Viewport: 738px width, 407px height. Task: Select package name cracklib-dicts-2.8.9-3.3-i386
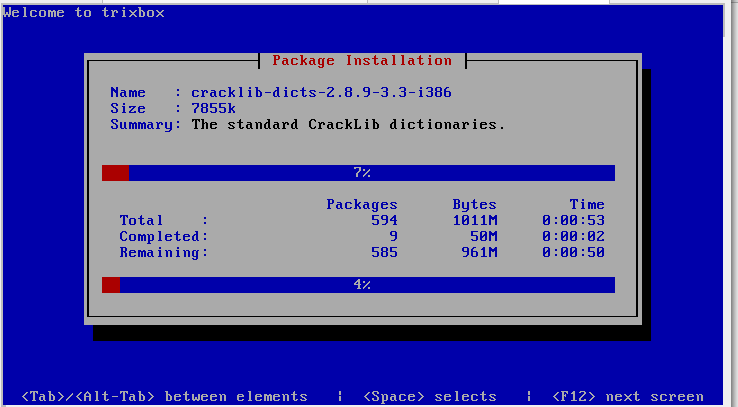coord(321,92)
